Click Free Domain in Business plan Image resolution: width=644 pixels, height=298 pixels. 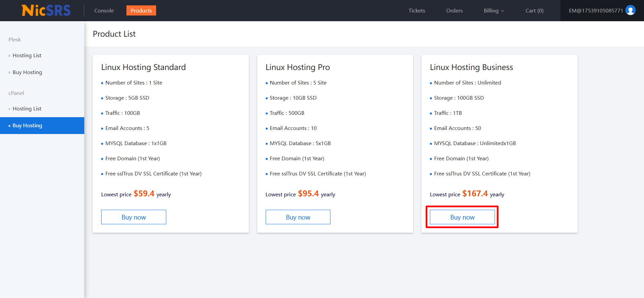click(461, 159)
